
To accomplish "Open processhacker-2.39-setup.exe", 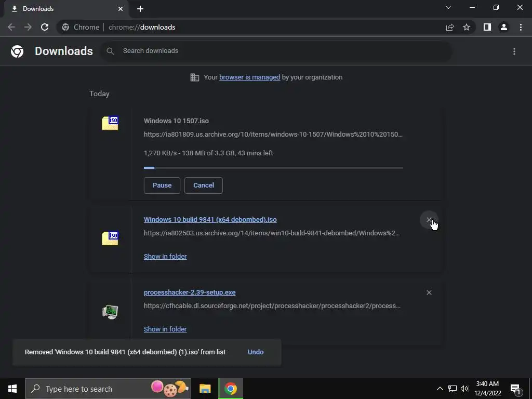I will pos(190,292).
